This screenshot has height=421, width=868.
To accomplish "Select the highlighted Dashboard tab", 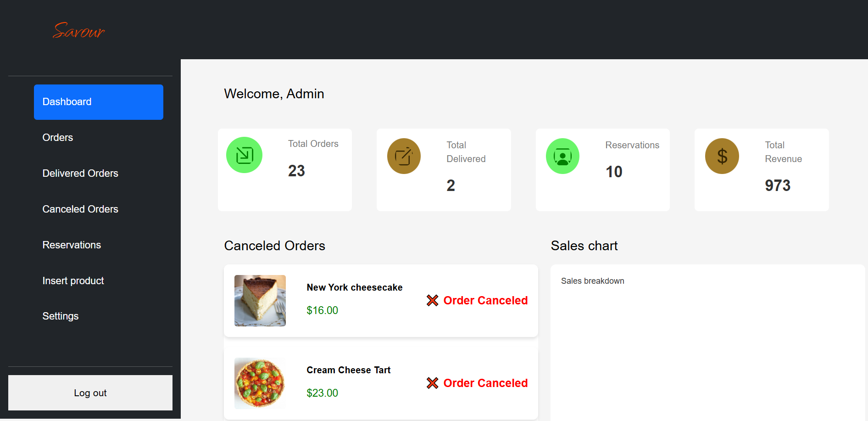I will [x=98, y=101].
